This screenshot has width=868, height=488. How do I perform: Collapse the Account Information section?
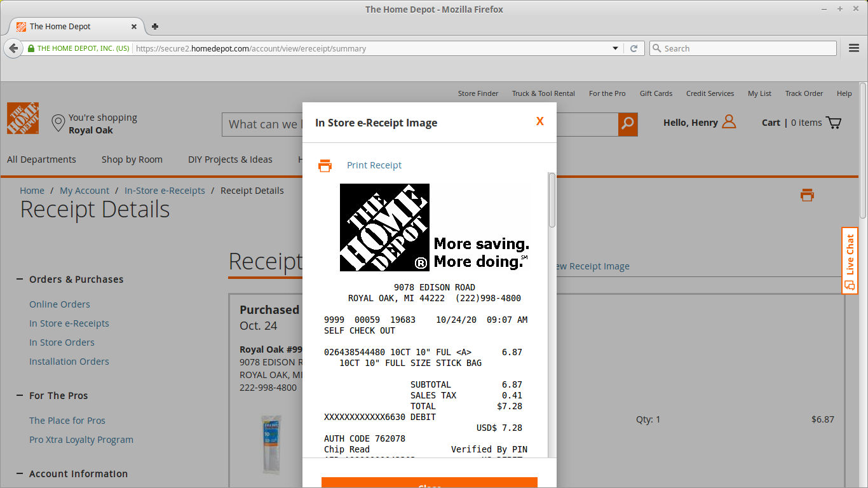pyautogui.click(x=18, y=473)
